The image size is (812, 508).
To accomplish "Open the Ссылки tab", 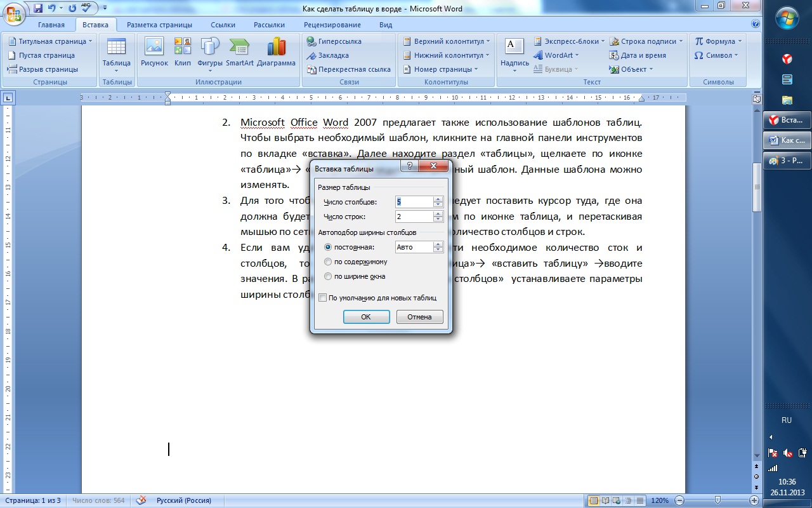I will [x=223, y=25].
